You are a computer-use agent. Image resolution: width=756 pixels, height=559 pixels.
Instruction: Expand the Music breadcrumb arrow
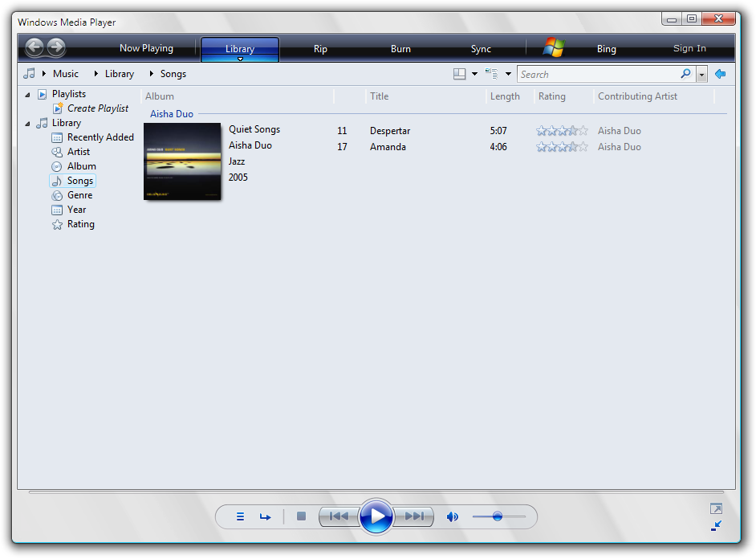[44, 73]
